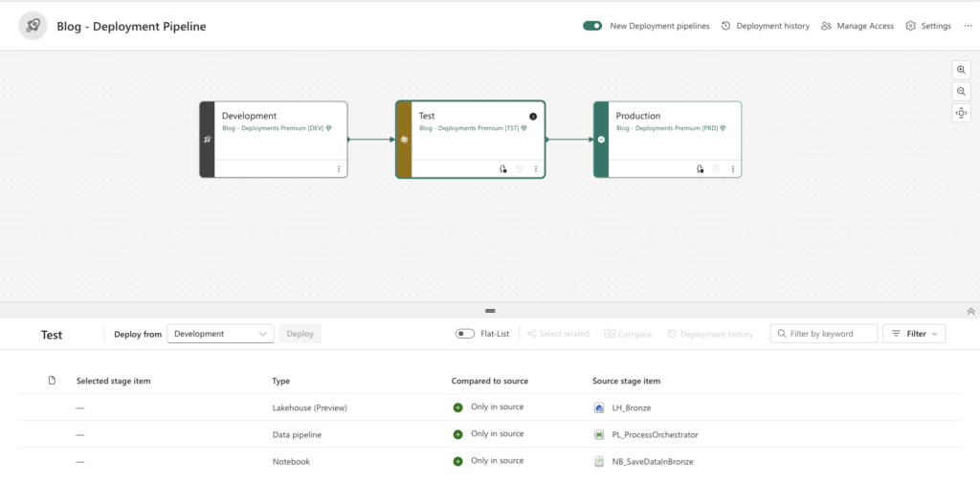Click the zoom out icon on canvas
Screen dimensions: 980x483
tap(961, 92)
